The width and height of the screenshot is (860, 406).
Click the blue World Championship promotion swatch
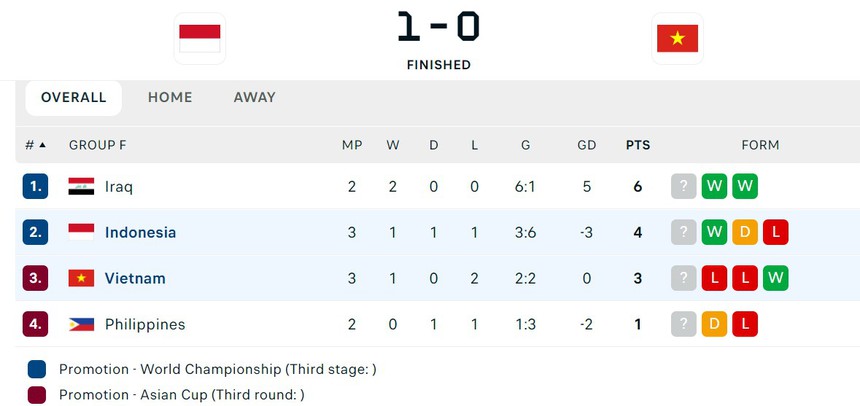point(37,369)
